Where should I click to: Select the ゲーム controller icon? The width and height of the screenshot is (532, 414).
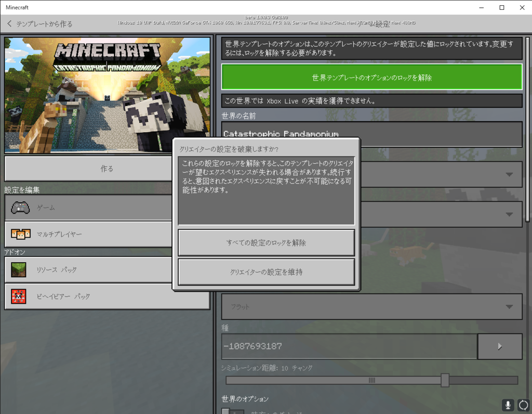(20, 208)
